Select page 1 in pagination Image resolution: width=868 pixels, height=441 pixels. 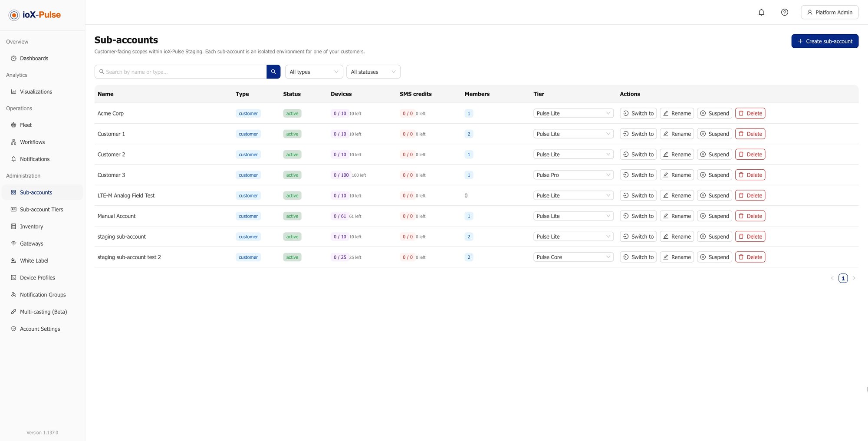point(843,278)
